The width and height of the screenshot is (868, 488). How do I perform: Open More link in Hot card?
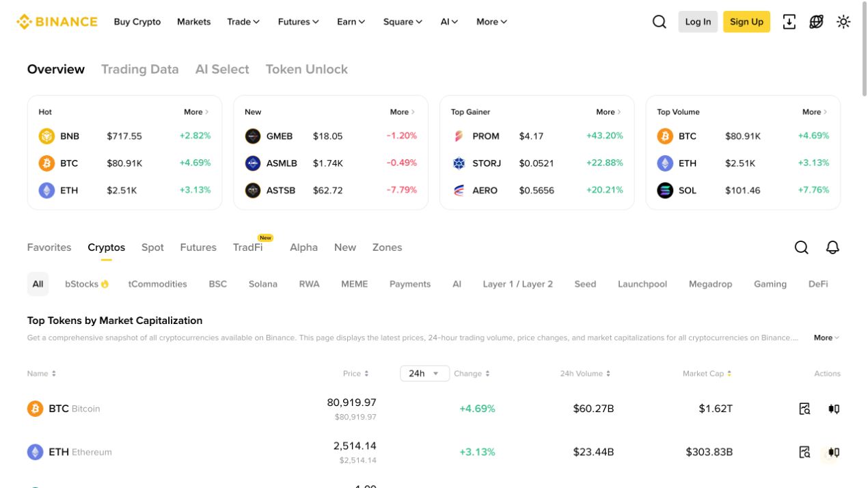coord(197,112)
